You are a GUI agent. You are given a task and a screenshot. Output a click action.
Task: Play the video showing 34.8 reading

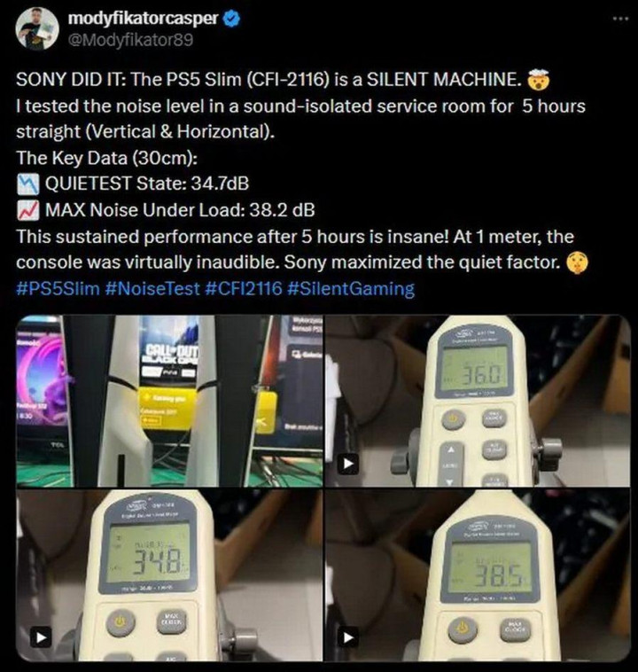click(x=41, y=637)
